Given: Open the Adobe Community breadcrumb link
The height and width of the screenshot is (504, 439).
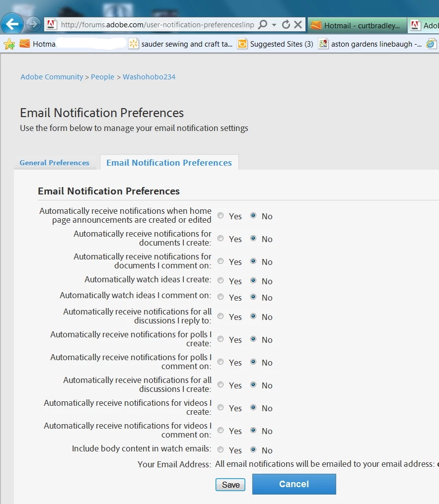Looking at the screenshot, I should (52, 77).
